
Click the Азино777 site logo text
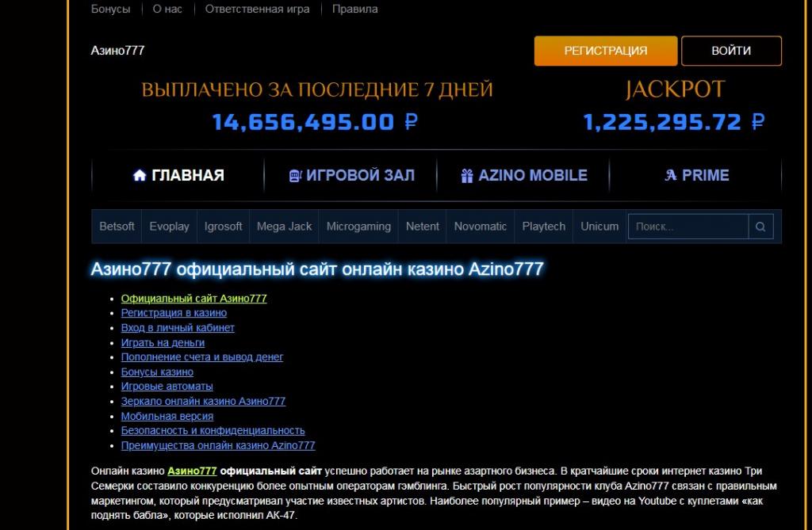click(117, 50)
